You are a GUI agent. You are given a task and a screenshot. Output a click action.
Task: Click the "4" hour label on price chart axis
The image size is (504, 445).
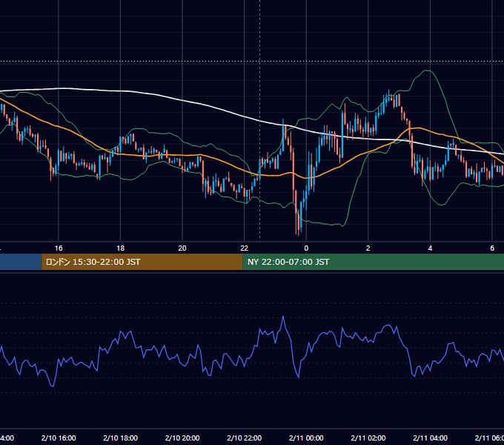430,248
